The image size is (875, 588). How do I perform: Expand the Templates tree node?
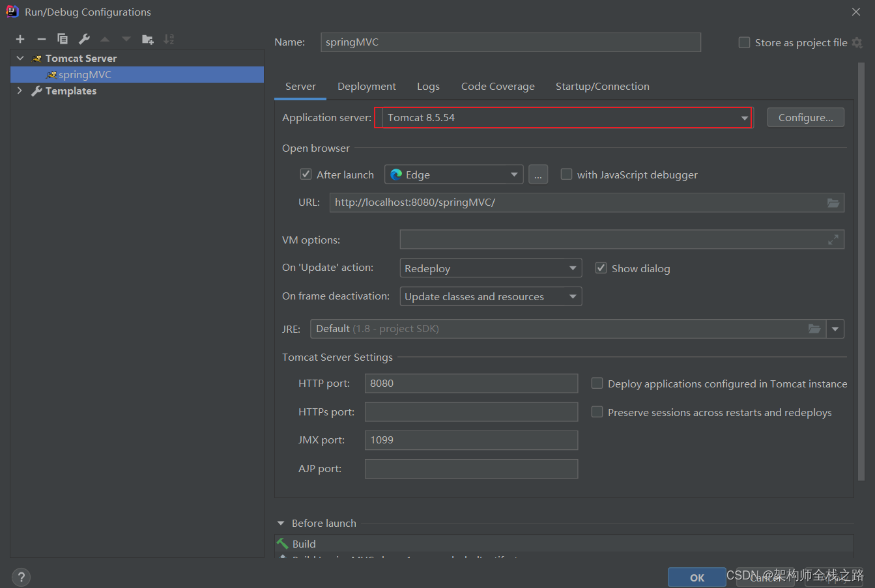click(20, 91)
